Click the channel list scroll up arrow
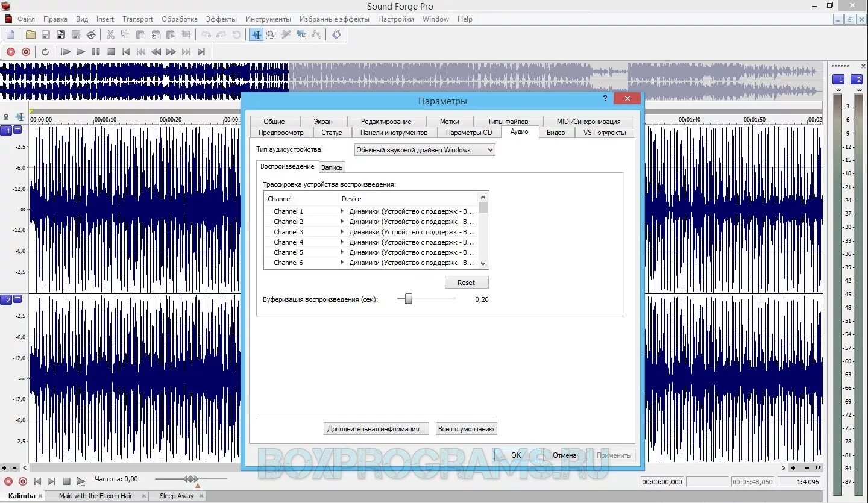The image size is (868, 503). click(483, 196)
